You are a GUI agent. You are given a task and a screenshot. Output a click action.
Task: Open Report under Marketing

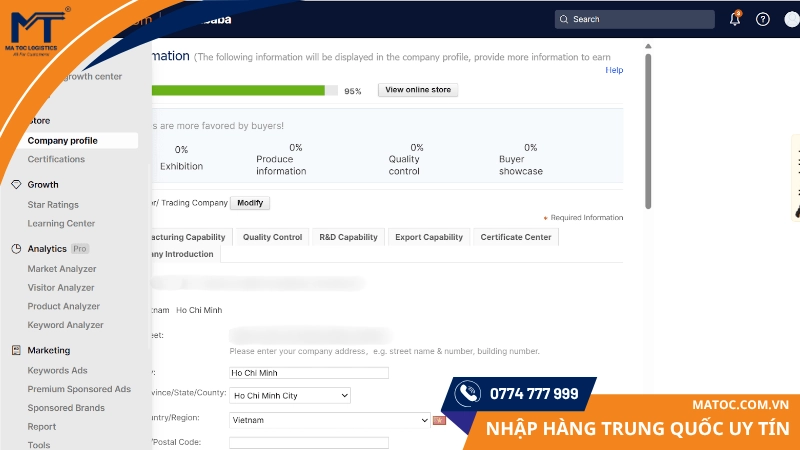coord(42,427)
